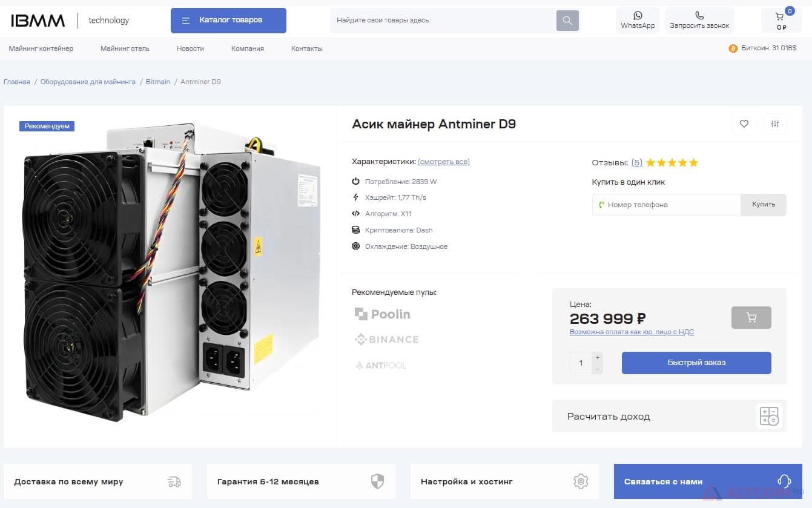Go to Майнинг отель page
Image resolution: width=812 pixels, height=508 pixels.
click(125, 48)
